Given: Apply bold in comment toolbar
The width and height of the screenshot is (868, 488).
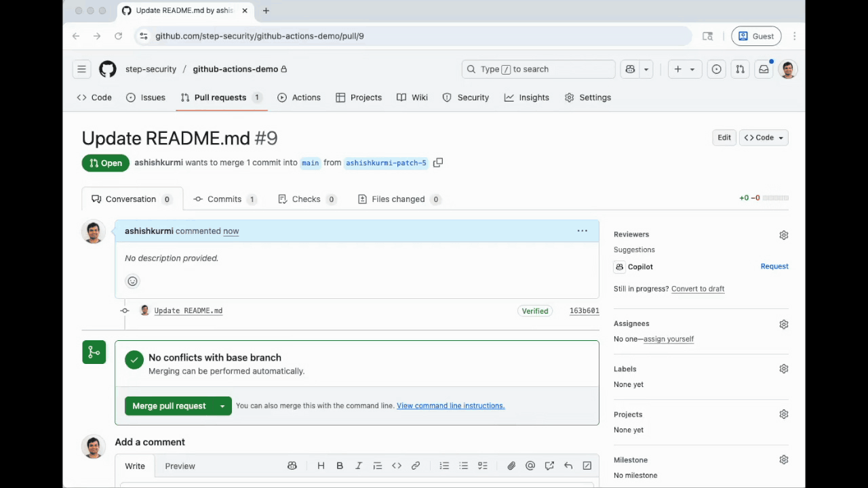Looking at the screenshot, I should coord(340,466).
